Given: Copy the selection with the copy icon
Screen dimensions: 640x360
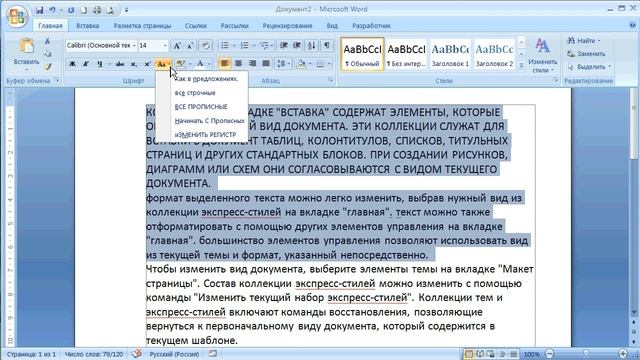Looking at the screenshot, I should point(47,53).
